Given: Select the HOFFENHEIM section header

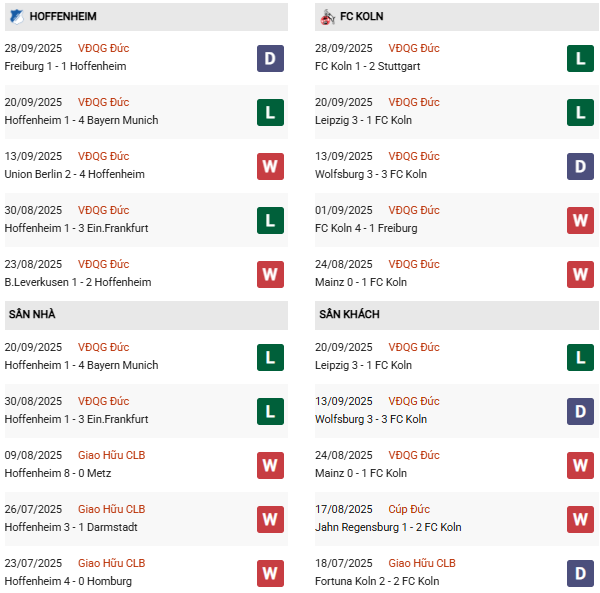Looking at the screenshot, I should (70, 17).
